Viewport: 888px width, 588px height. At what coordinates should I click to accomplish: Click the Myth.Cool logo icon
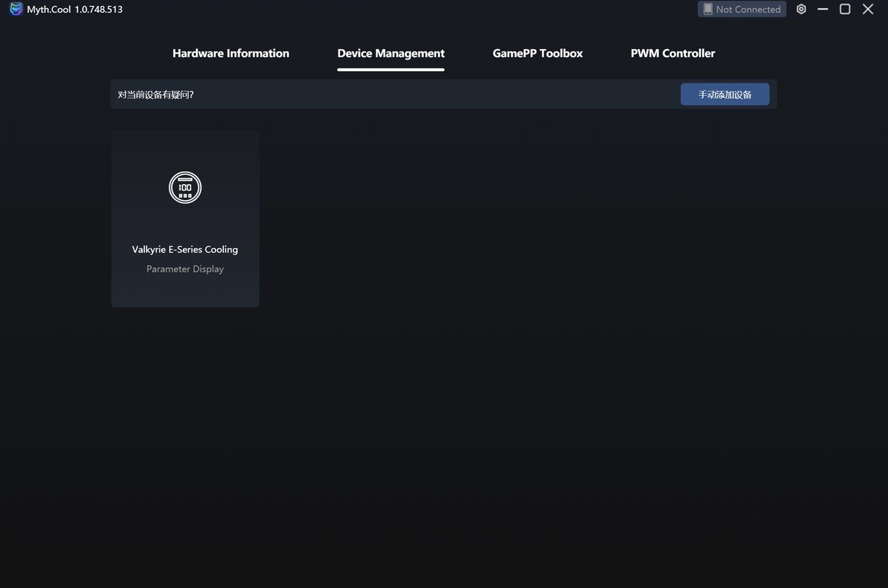16,9
